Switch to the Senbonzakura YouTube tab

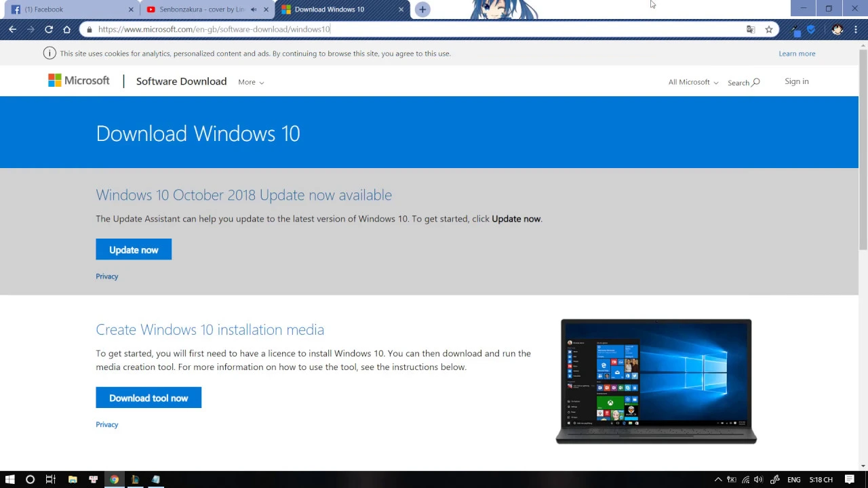coord(207,9)
